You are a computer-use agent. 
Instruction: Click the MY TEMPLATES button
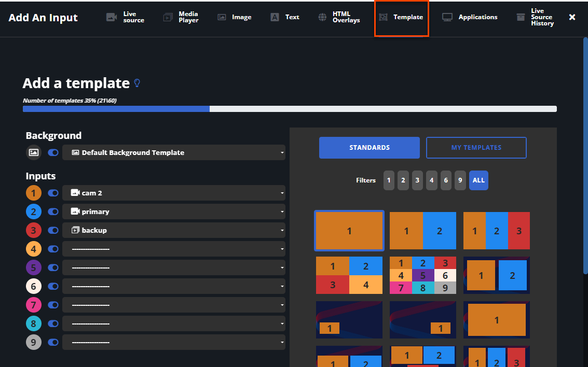(x=476, y=148)
